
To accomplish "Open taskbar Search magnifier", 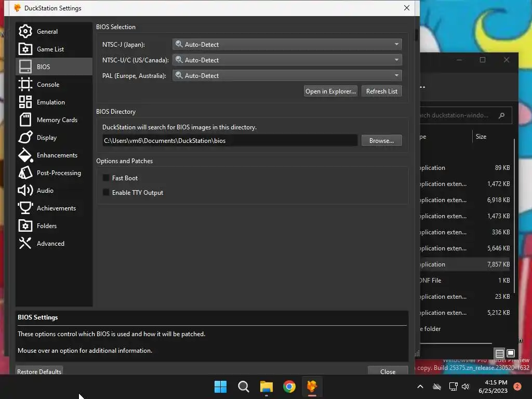I will pyautogui.click(x=243, y=387).
